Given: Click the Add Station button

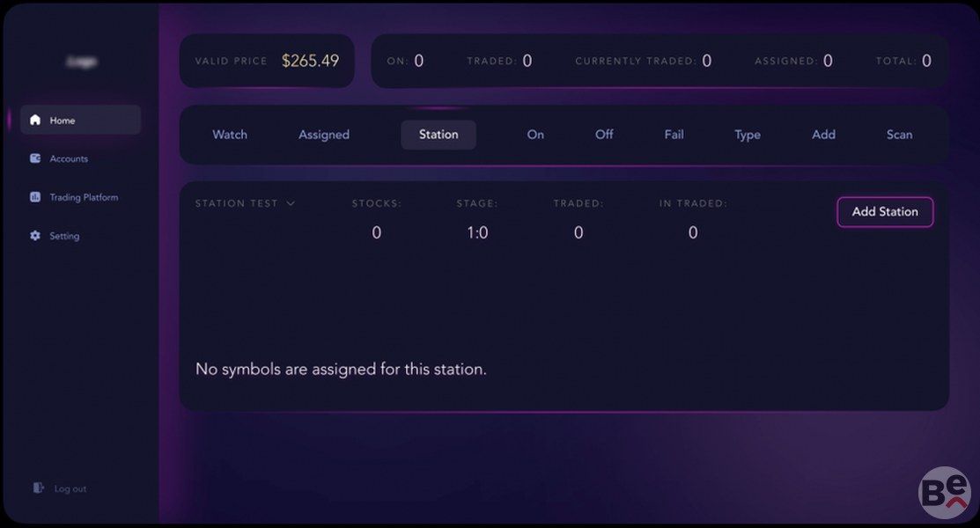Looking at the screenshot, I should pyautogui.click(x=885, y=212).
